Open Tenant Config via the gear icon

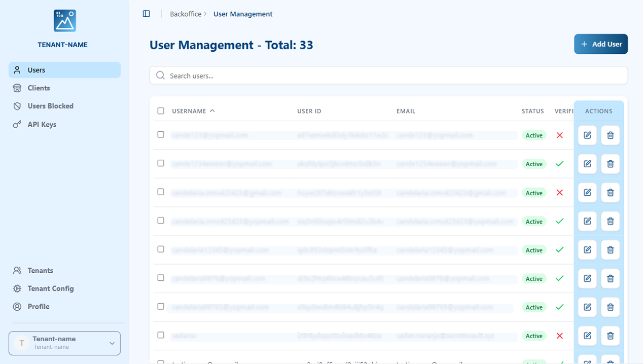tap(17, 288)
